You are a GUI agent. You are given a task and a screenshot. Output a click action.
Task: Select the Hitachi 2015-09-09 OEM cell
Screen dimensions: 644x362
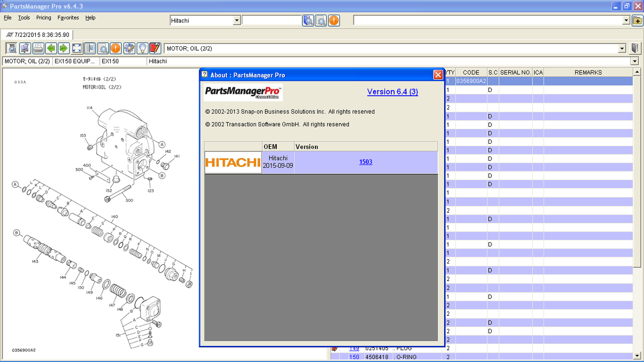[x=278, y=162]
